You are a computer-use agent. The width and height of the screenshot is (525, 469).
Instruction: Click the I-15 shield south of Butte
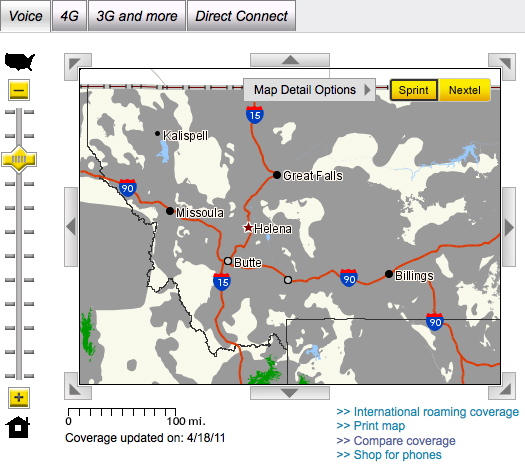[222, 282]
